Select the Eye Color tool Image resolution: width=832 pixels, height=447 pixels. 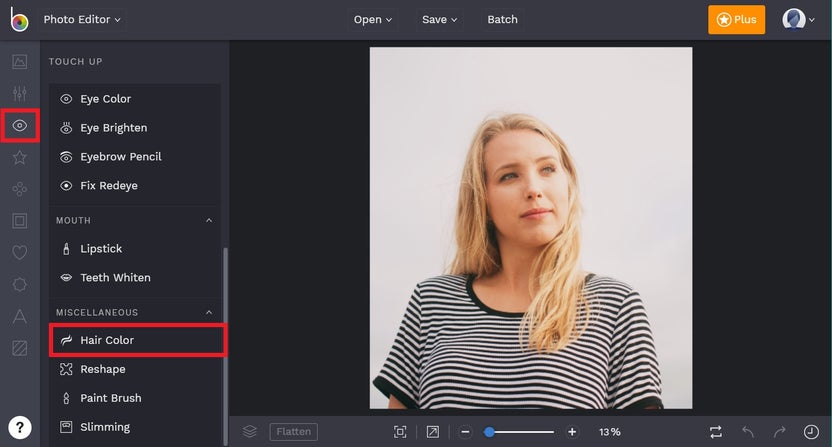point(135,99)
